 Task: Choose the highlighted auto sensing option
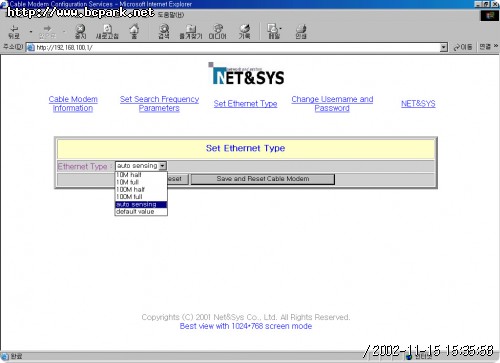141,204
